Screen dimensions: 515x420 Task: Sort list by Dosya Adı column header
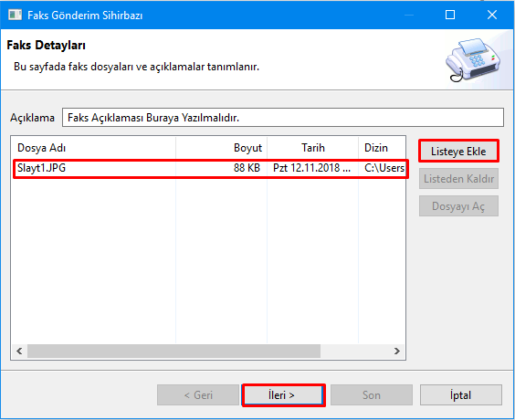click(94, 148)
